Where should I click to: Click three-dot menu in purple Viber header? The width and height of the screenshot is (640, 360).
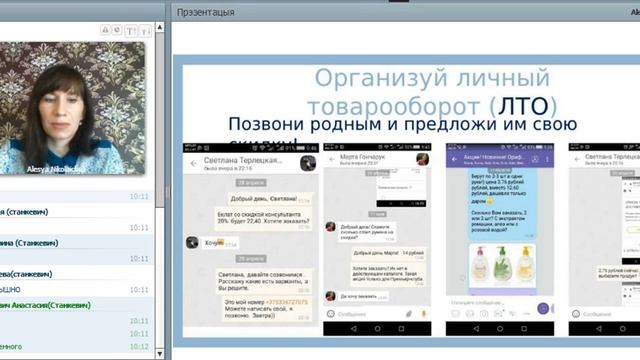tap(547, 159)
